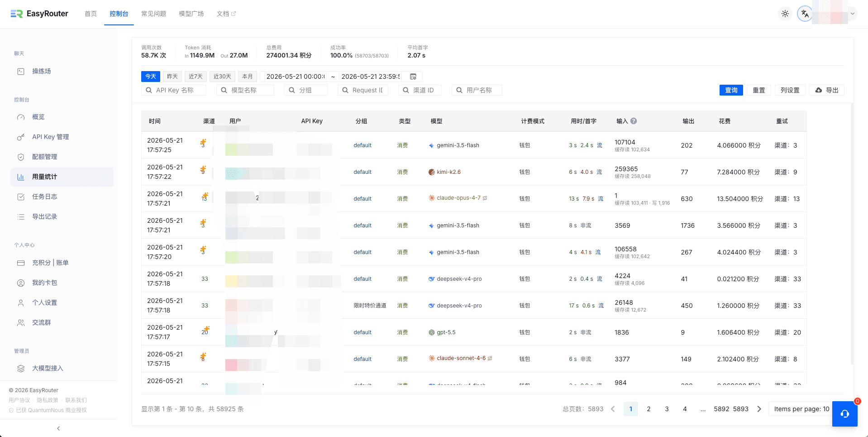Open 大模型接入 in the sidebar
Viewport: 868px width, 437px height.
[62, 368]
